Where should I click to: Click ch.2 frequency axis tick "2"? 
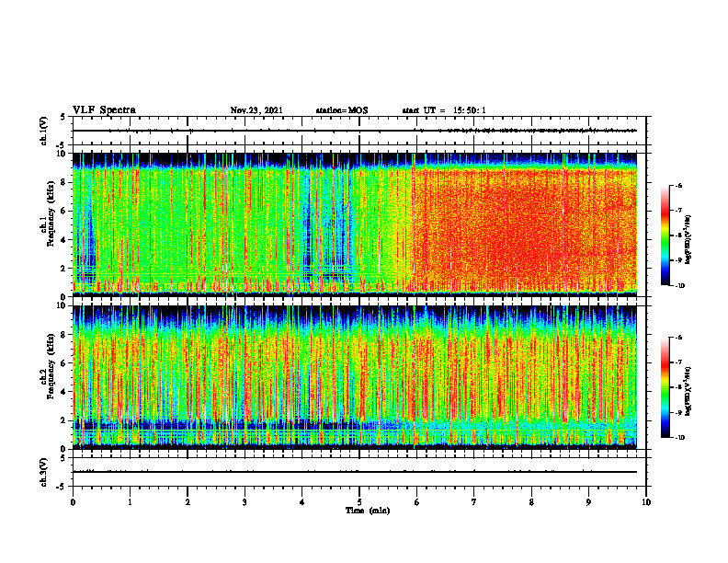tap(64, 420)
